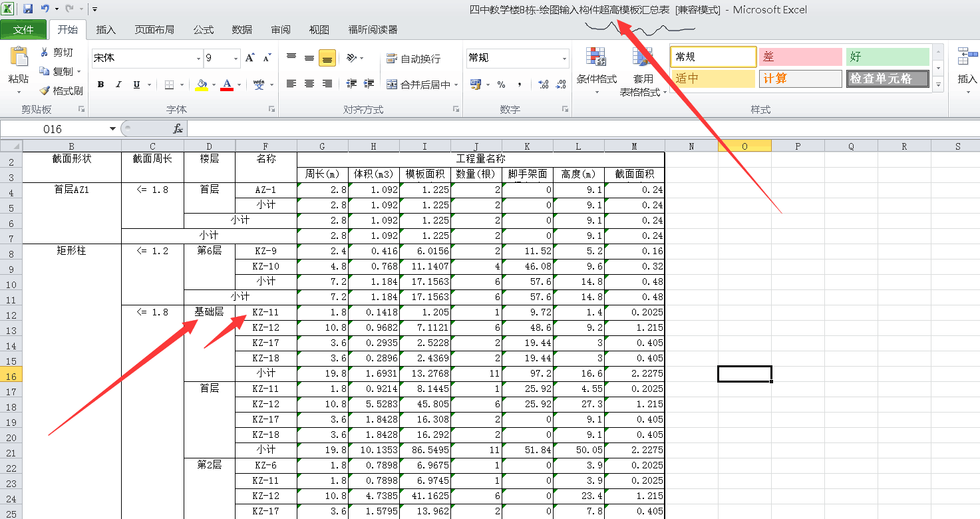Open the number format dropdown (常规)
The width and height of the screenshot is (980, 519).
click(565, 59)
